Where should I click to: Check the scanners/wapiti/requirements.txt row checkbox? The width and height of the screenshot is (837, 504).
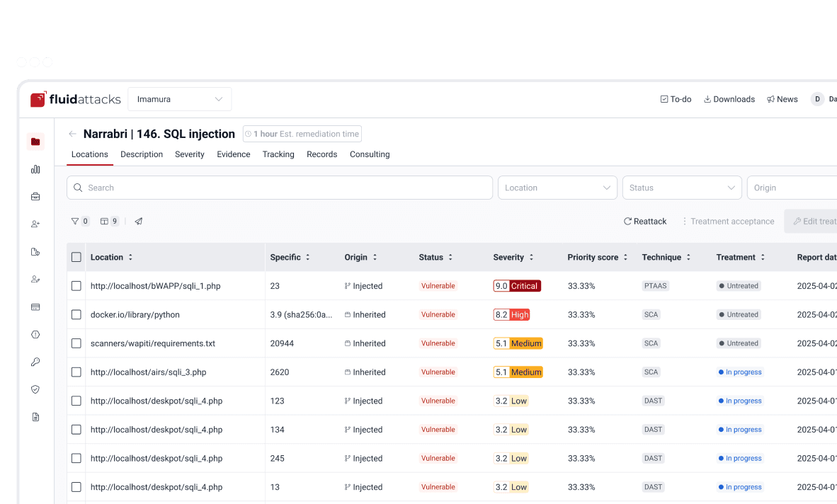[76, 343]
